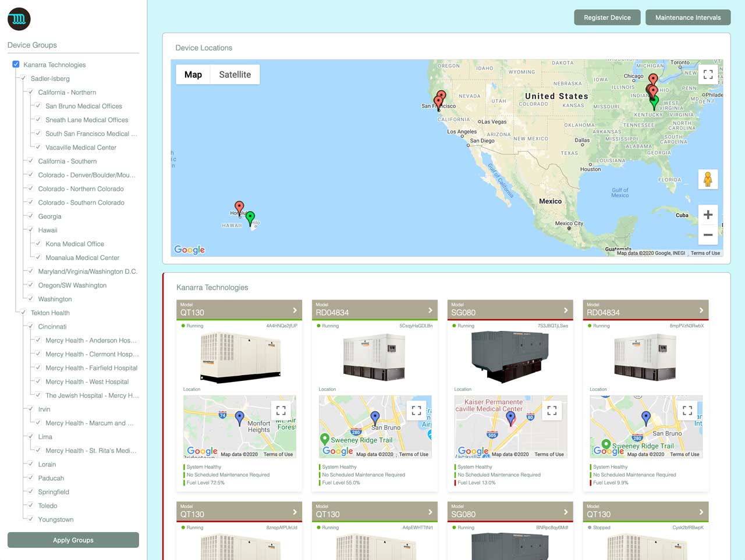The image size is (745, 560).
Task: Select the Toledo group
Action: pos(48,506)
